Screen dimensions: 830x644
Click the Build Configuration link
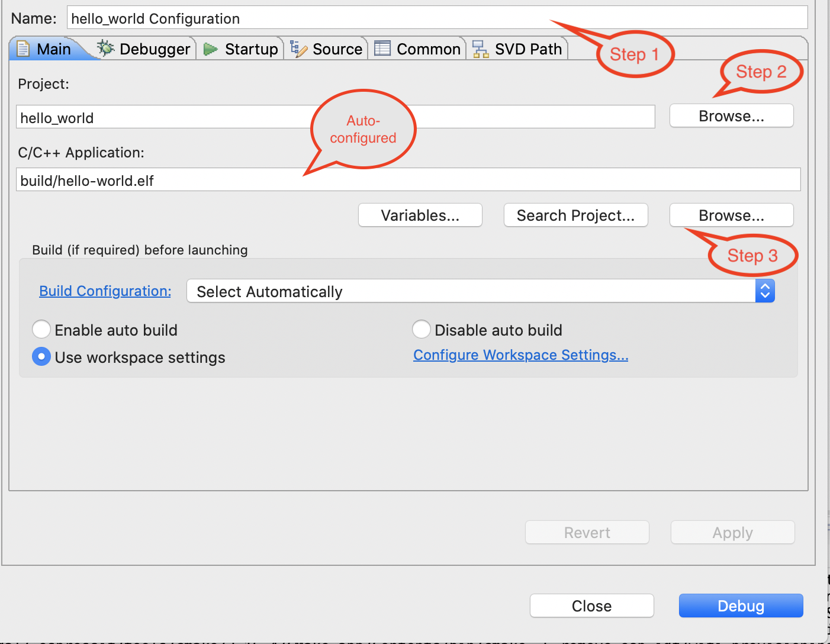click(105, 291)
